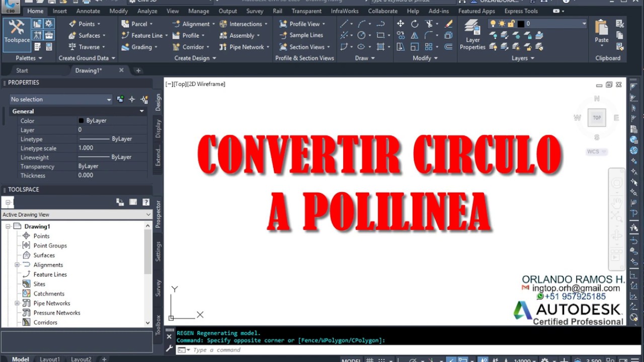644x362 pixels.
Task: Toggle layer lock padlock icon
Action: 511,24
